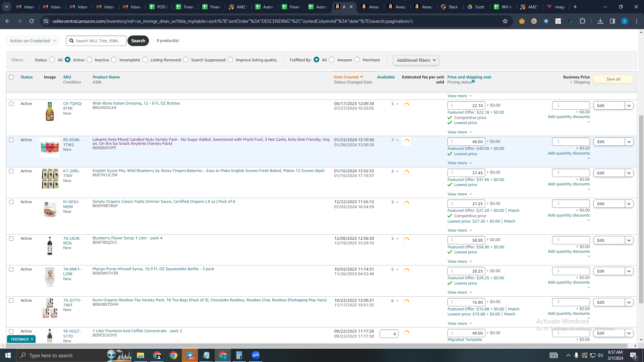Image resolution: width=644 pixels, height=362 pixels.
Task: Open the Additional filters dropdown
Action: [x=416, y=60]
